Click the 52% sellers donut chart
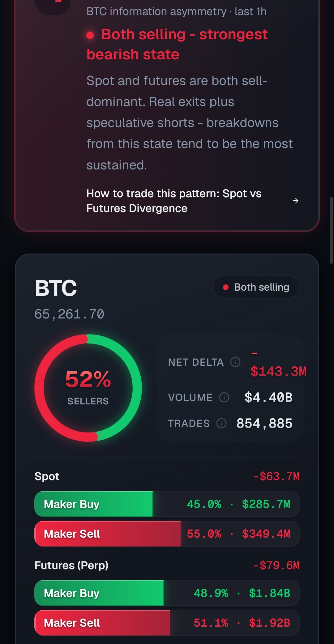Viewport: 334px width, 644px height. point(88,388)
